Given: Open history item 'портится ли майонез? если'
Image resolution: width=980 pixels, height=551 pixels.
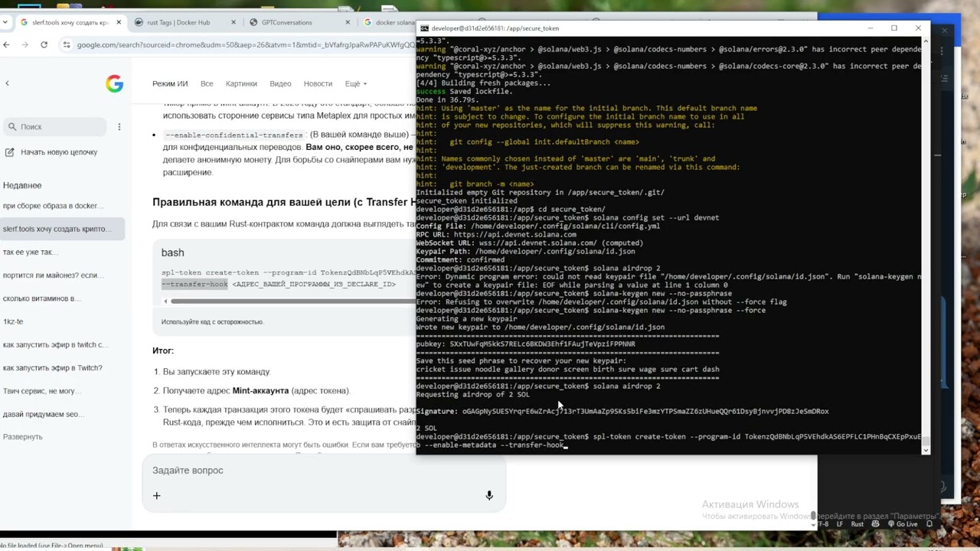Looking at the screenshot, I should coord(51,275).
